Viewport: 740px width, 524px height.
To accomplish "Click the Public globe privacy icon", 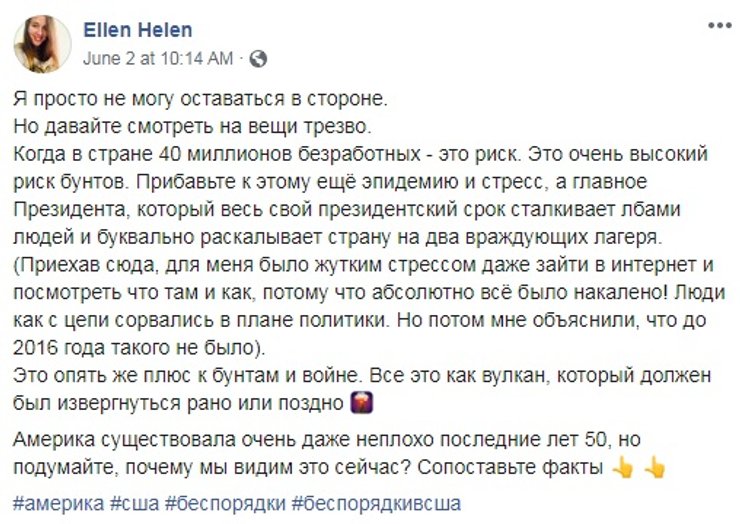I will click(x=257, y=59).
